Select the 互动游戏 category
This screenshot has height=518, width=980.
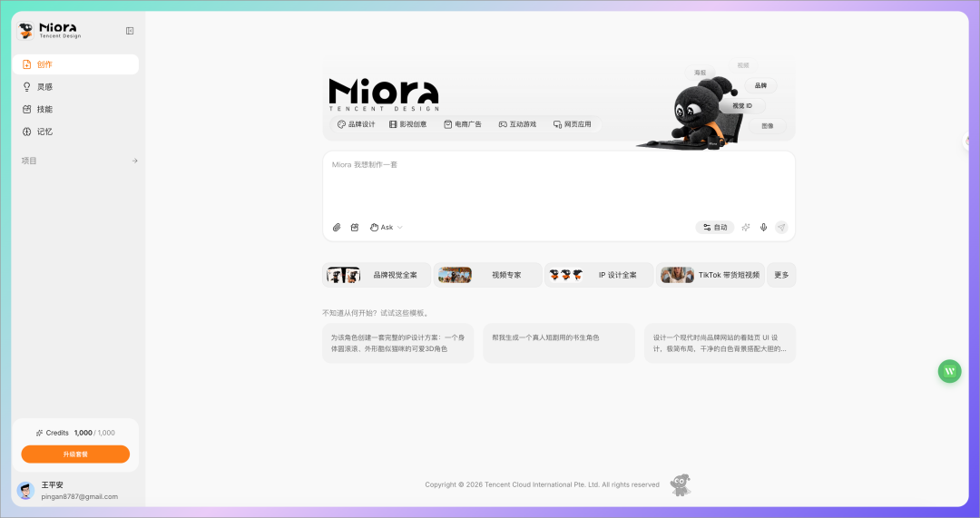click(517, 124)
